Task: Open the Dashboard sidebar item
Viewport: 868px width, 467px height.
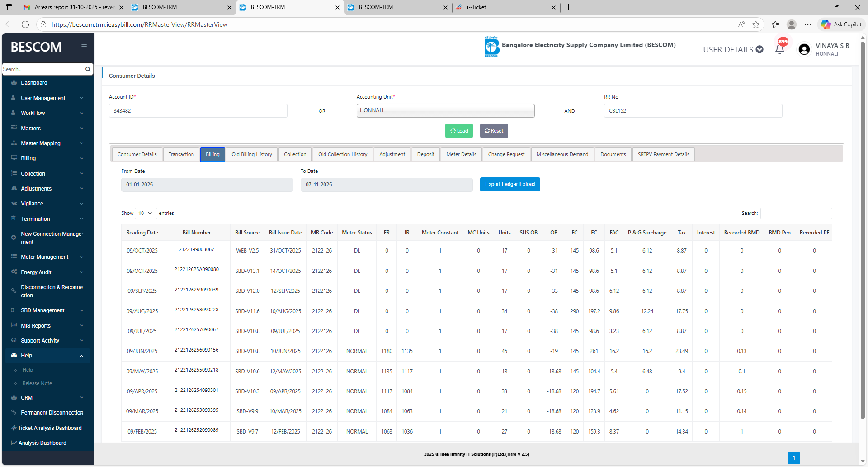Action: pos(34,83)
